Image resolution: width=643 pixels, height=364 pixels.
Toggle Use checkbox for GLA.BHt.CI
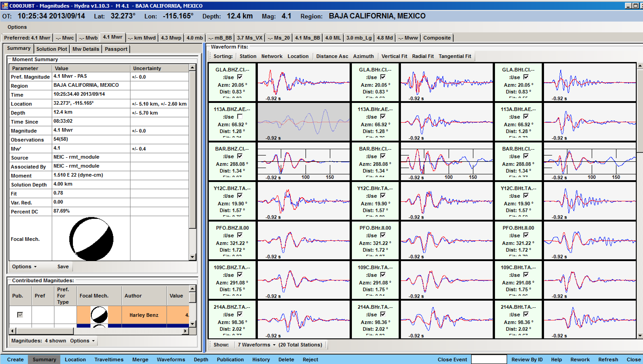coord(526,77)
